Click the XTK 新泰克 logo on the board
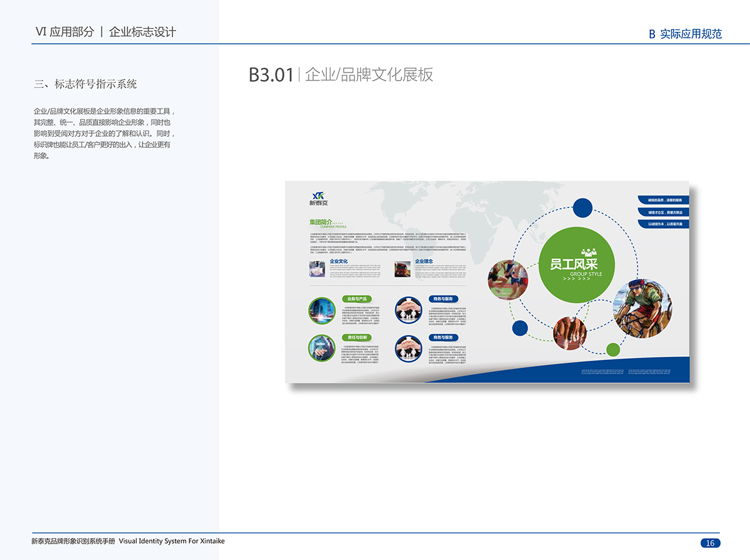This screenshot has width=750, height=560. pyautogui.click(x=318, y=196)
